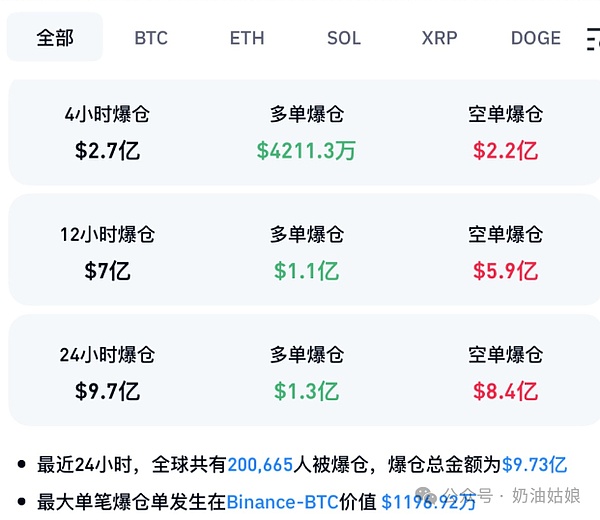600x520 pixels.
Task: Select the 12小时爆仓 $7亿 total
Action: [107, 270]
